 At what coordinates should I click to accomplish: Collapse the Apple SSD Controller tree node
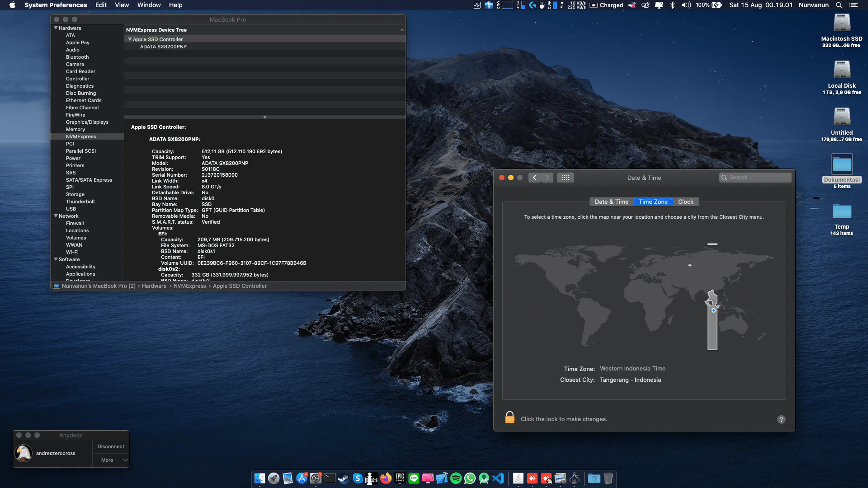[x=130, y=39]
